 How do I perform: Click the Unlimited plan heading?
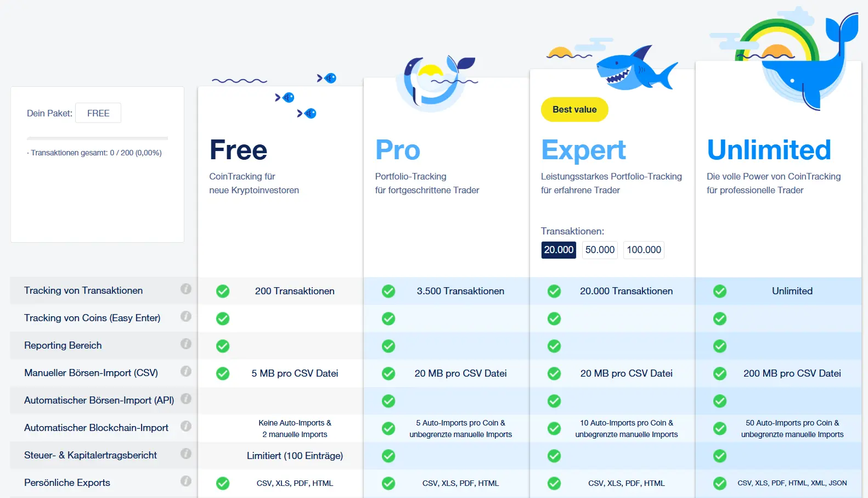(769, 150)
